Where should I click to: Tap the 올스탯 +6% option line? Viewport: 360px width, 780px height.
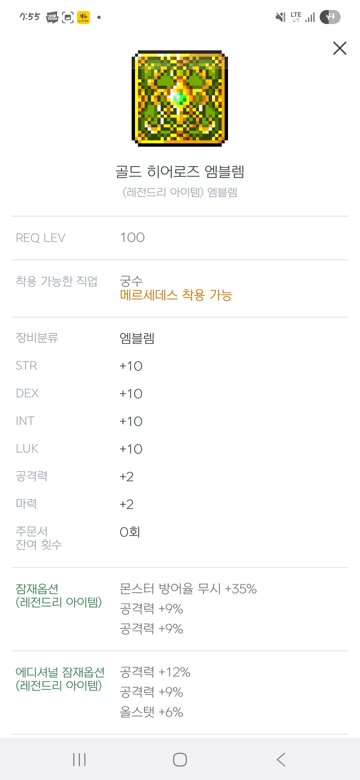(x=152, y=712)
